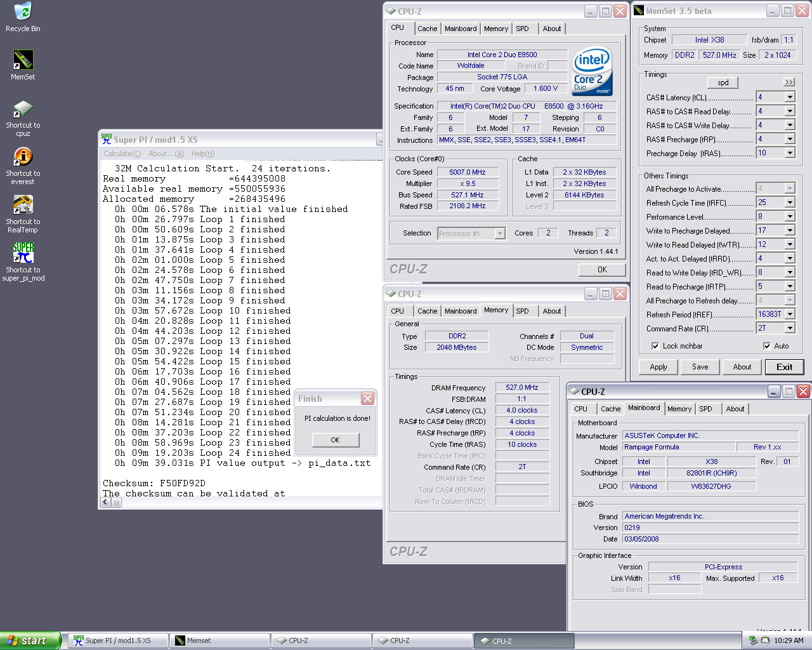Expand the Write to Read Delayed (tWTR) dropdown

[x=790, y=244]
